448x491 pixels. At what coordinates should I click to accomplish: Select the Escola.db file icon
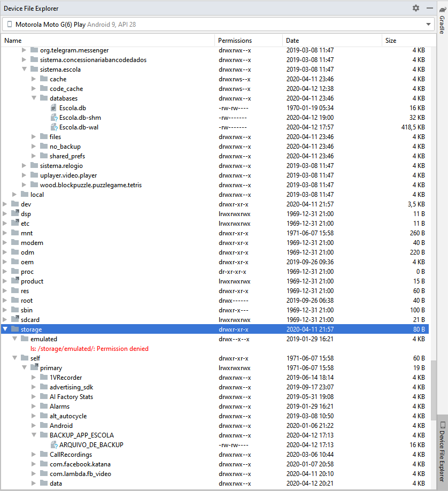54,108
